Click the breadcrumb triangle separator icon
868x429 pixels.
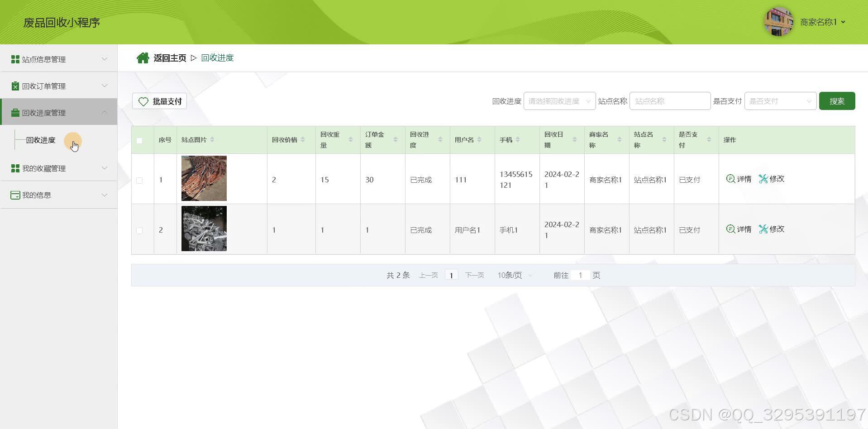[x=194, y=58]
